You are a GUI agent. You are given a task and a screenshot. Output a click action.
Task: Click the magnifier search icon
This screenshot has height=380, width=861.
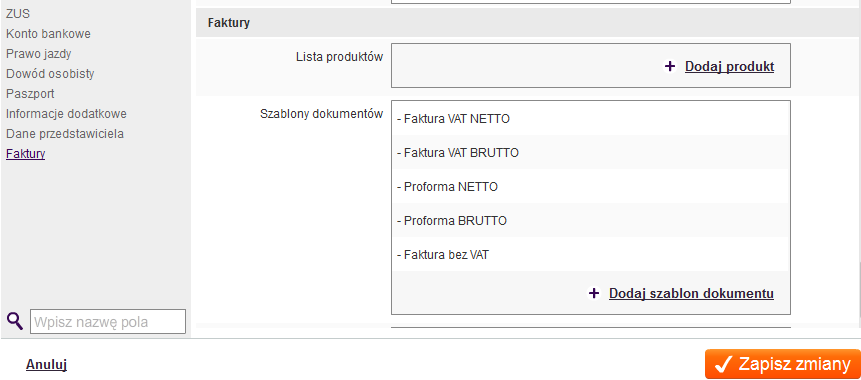click(x=15, y=321)
